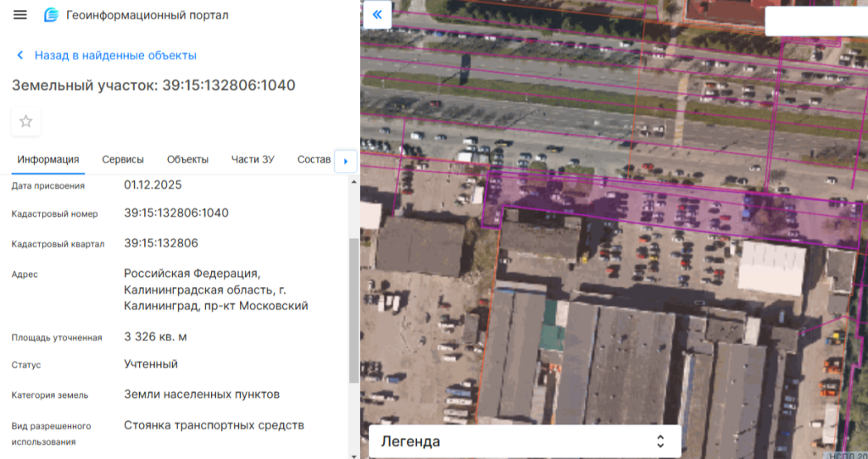868x459 pixels.
Task: Add the parcel to favorites with star
Action: pyautogui.click(x=26, y=121)
